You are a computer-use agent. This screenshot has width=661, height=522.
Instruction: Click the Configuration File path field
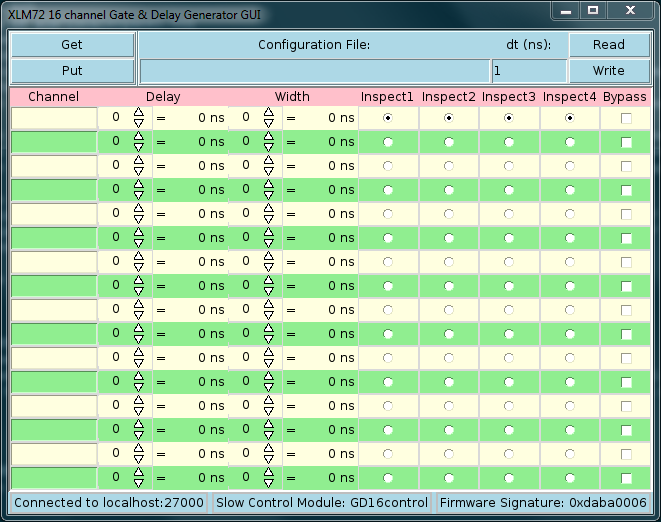314,71
